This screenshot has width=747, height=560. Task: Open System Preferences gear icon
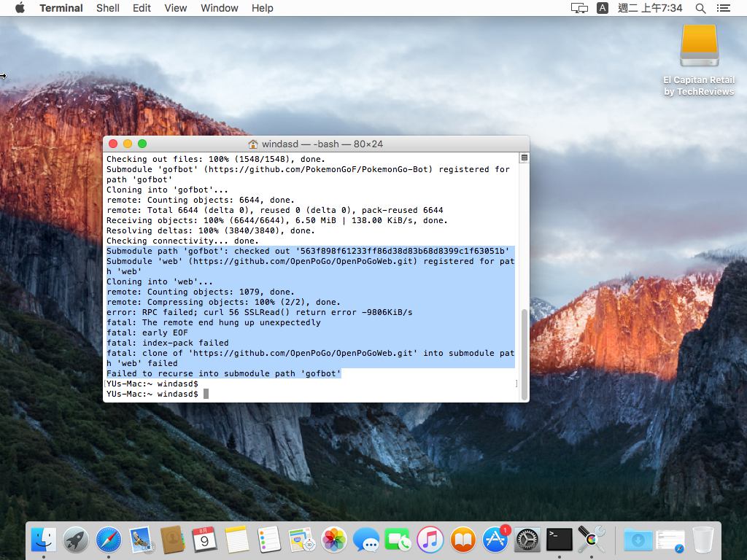click(x=527, y=540)
